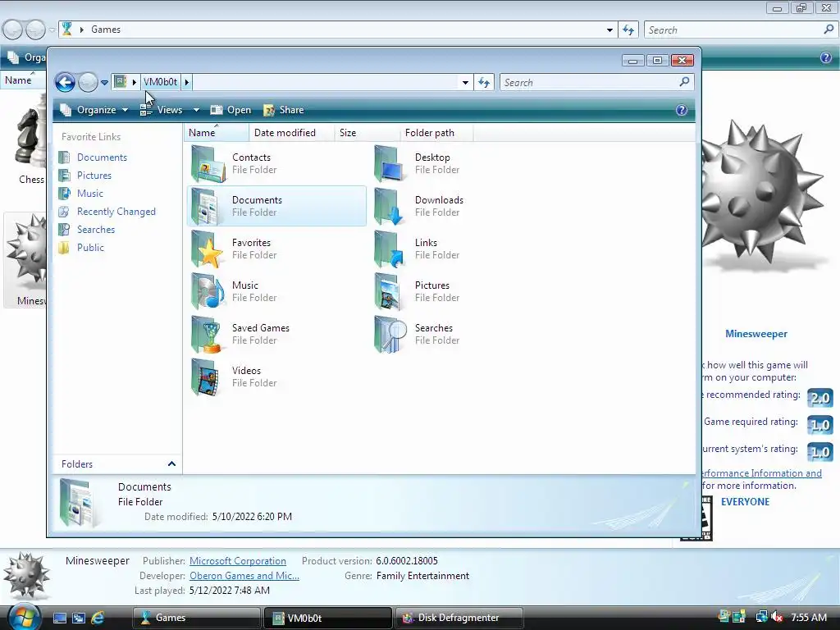Sort by Size column header
The height and width of the screenshot is (630, 840).
[x=367, y=133]
